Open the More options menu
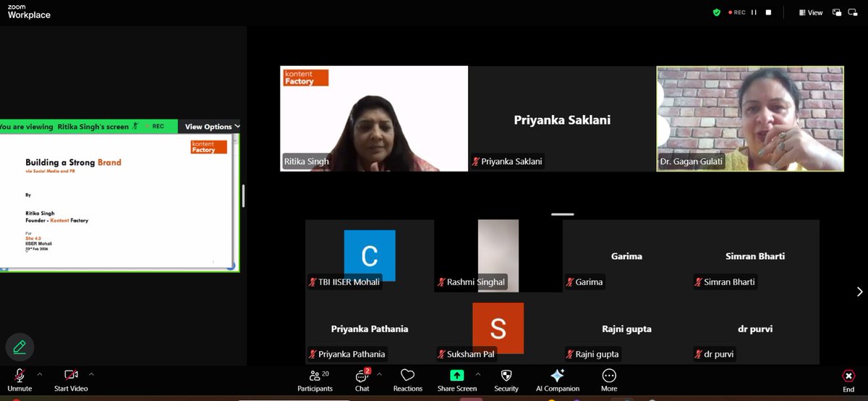 609,379
